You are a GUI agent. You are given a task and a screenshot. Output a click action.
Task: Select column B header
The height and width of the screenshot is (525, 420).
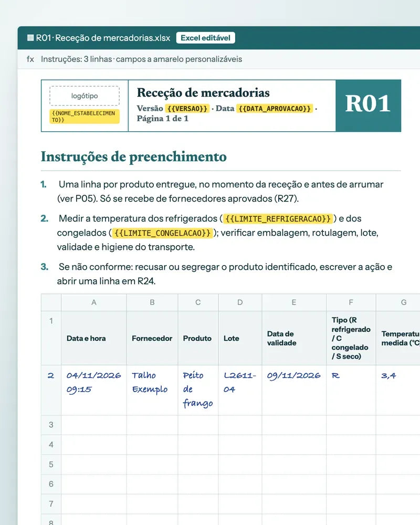[x=152, y=302]
